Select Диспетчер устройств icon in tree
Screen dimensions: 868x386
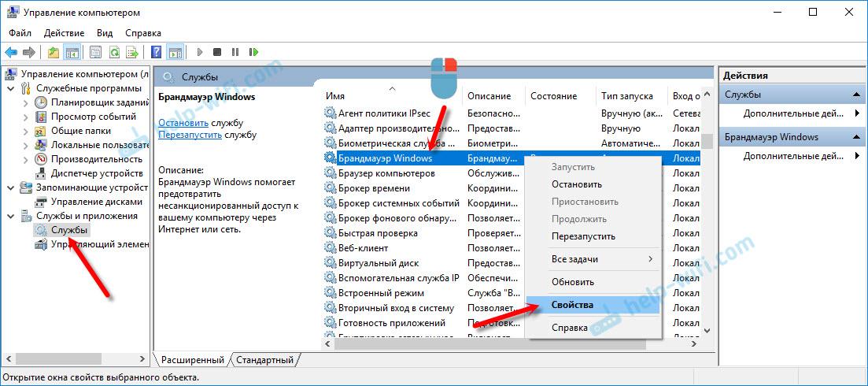pyautogui.click(x=41, y=174)
